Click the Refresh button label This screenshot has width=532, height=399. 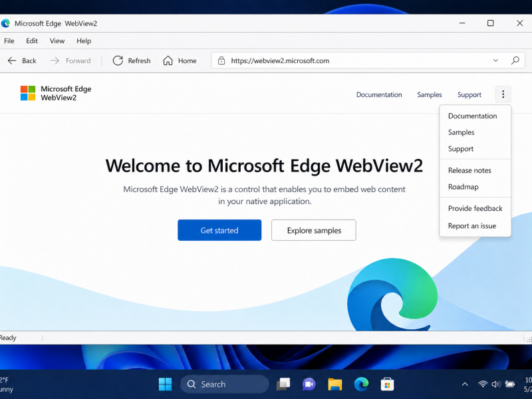coord(139,61)
